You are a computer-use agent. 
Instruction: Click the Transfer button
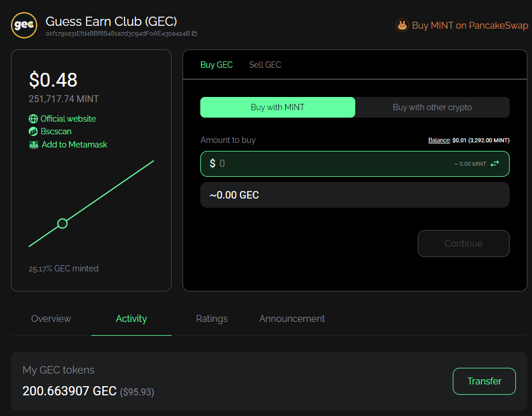click(x=484, y=381)
